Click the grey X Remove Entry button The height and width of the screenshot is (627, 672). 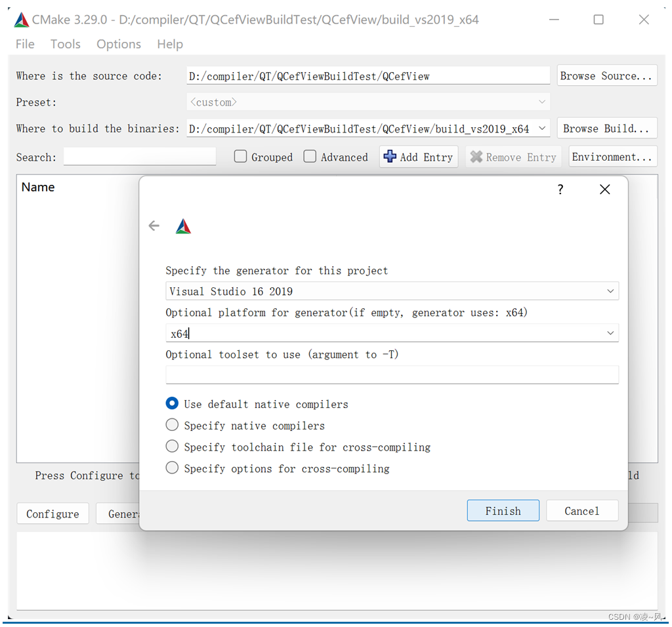(513, 157)
